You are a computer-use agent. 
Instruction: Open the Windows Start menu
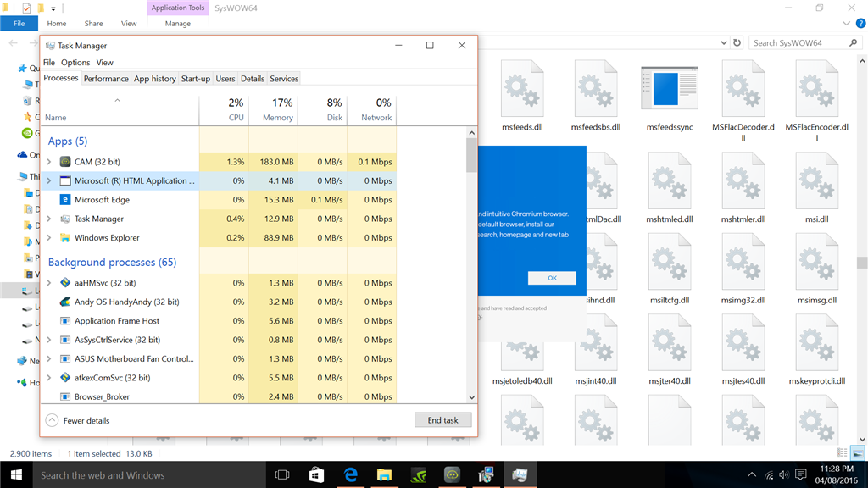coord(16,474)
